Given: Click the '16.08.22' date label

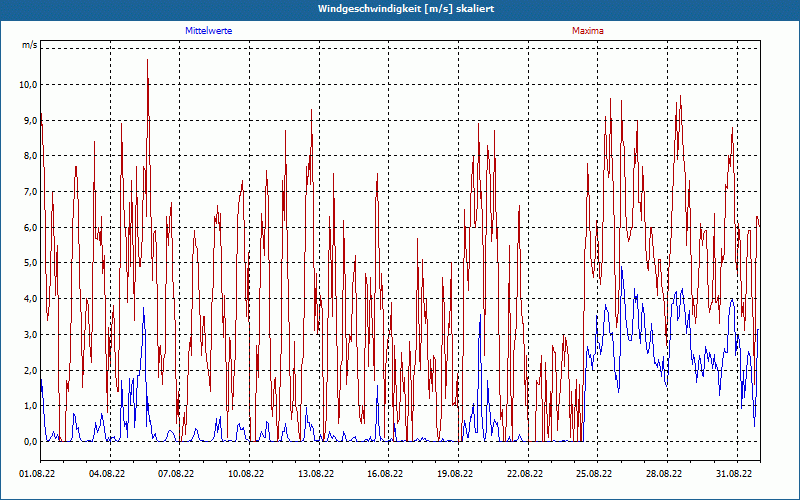Looking at the screenshot, I should pyautogui.click(x=385, y=474).
